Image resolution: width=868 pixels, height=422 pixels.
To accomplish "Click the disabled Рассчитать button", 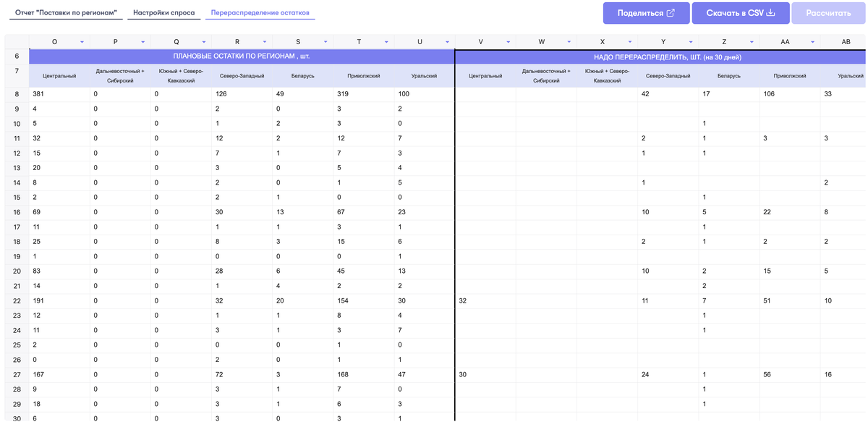I will (828, 13).
